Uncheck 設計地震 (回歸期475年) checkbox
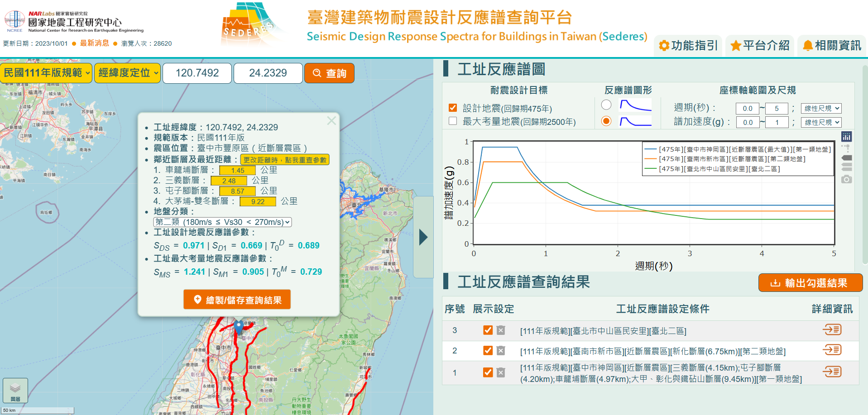This screenshot has height=415, width=868. click(x=453, y=108)
